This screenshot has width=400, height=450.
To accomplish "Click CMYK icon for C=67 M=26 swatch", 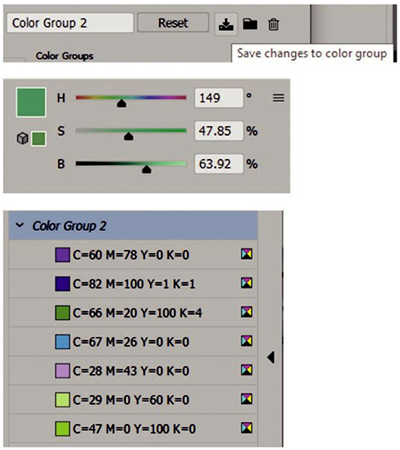I will tap(247, 341).
